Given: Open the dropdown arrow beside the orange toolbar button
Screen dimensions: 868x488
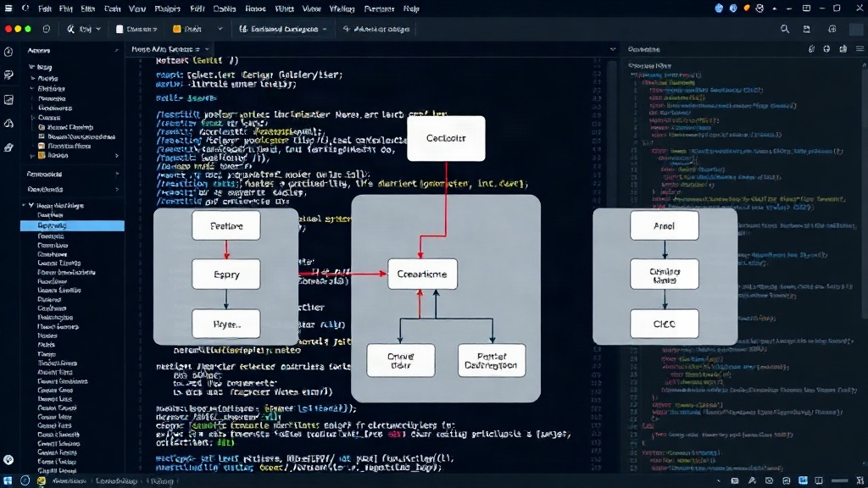Looking at the screenshot, I should point(220,29).
